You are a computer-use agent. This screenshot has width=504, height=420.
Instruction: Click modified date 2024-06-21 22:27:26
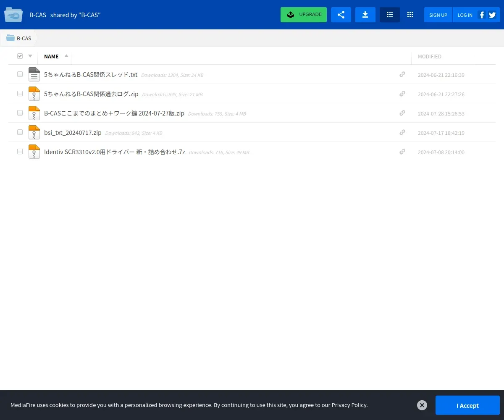point(441,94)
